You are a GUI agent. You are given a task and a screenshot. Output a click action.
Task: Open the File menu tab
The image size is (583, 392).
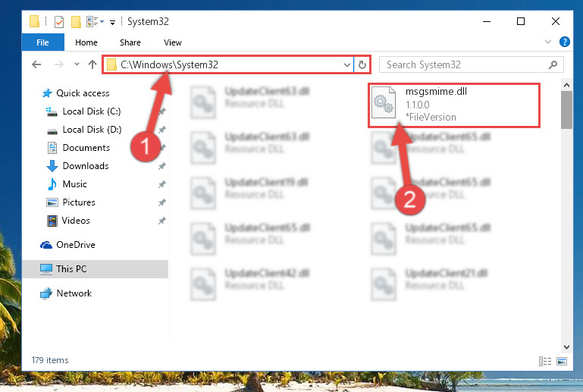[42, 42]
